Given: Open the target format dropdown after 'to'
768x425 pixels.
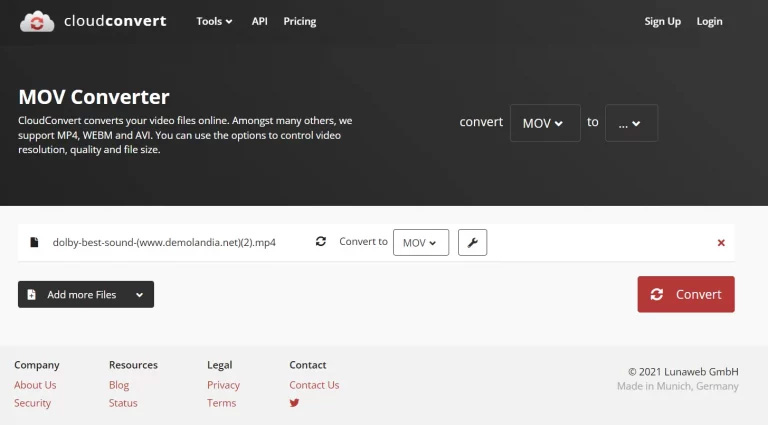Looking at the screenshot, I should pos(631,123).
